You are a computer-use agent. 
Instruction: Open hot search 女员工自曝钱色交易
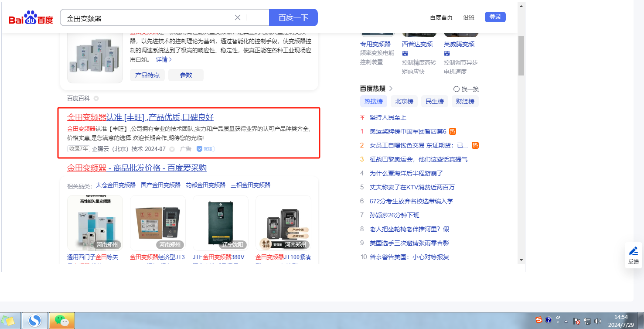click(419, 145)
